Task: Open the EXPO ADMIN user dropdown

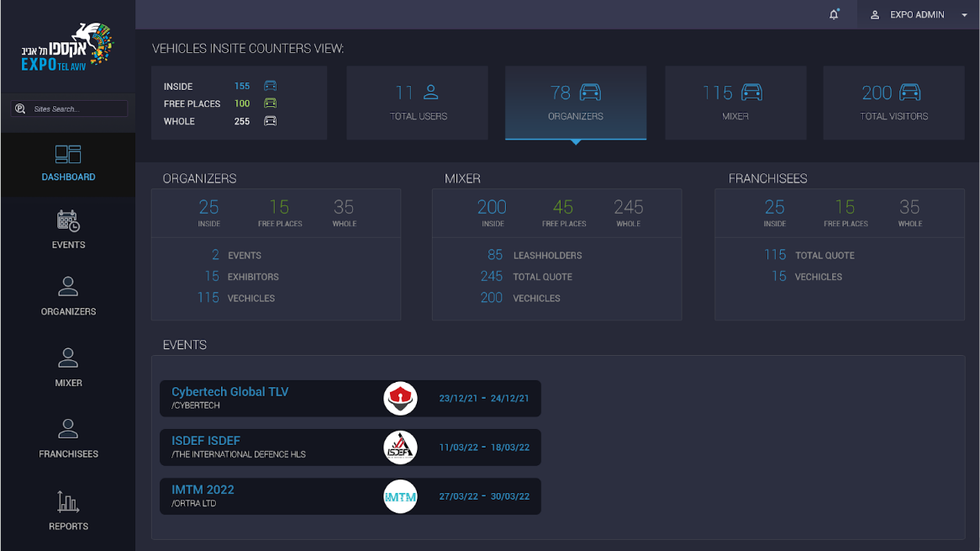Action: [x=918, y=15]
